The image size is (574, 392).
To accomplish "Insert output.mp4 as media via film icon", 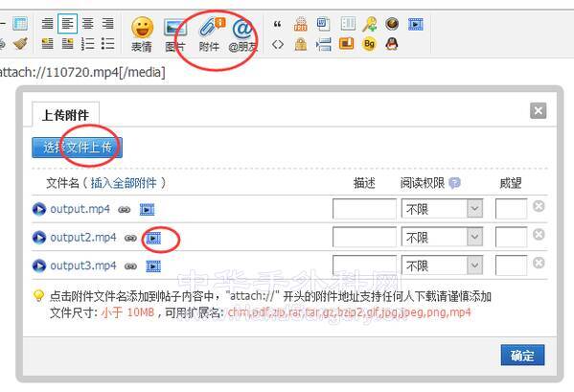I will pyautogui.click(x=148, y=210).
